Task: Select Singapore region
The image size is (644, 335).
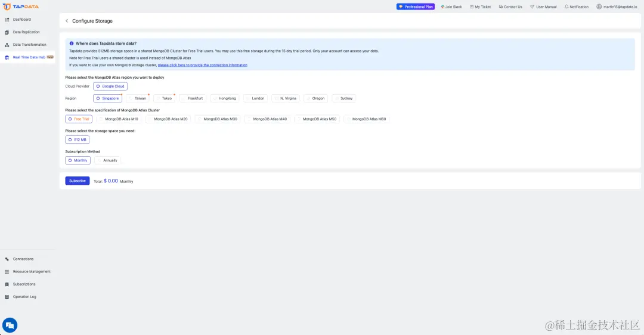Action: [x=107, y=98]
